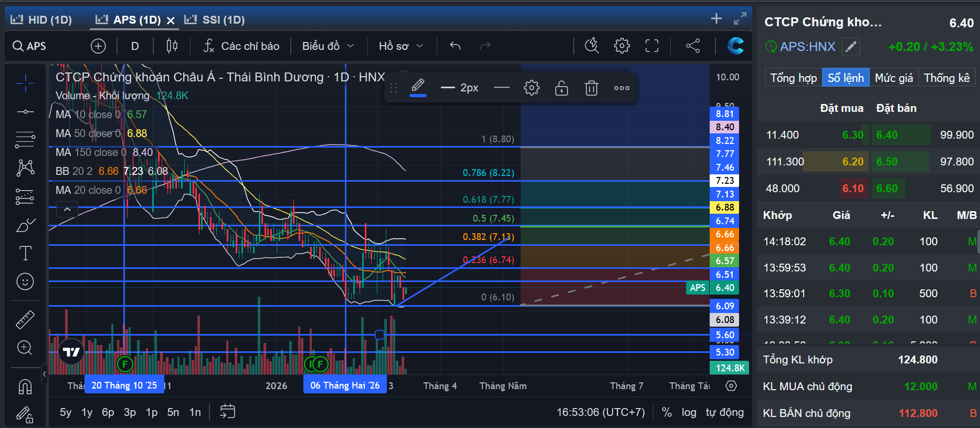Open the line style dropdown
Image resolution: width=980 pixels, height=428 pixels.
(x=502, y=88)
